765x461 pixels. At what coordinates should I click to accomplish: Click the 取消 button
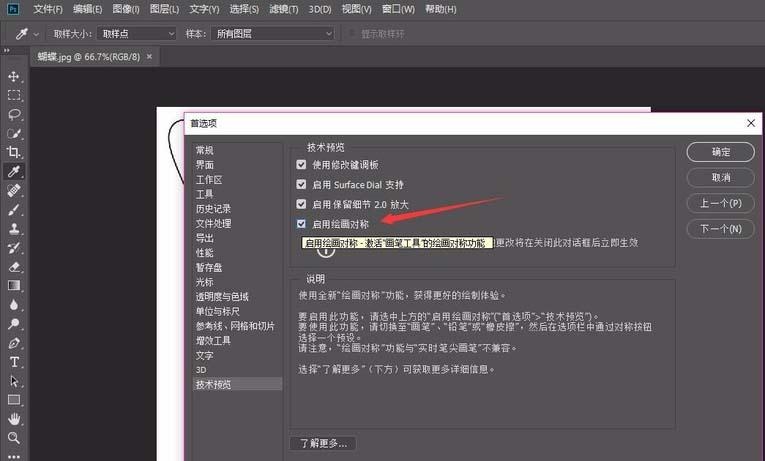[721, 178]
